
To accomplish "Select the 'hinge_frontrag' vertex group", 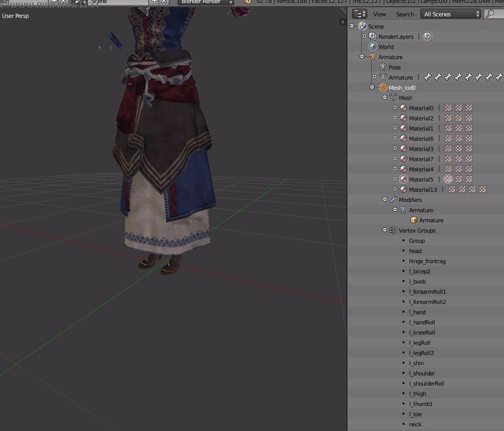I will tap(427, 261).
